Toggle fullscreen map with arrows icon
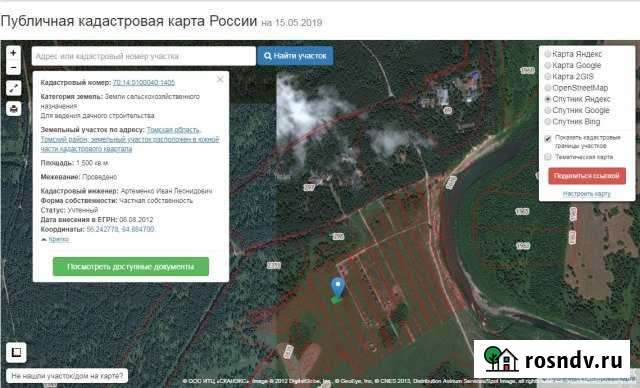 13,88
